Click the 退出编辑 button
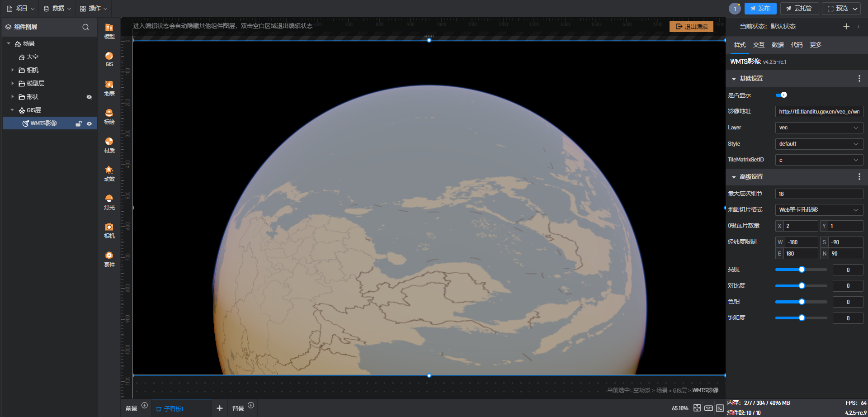This screenshot has height=417, width=868. point(691,27)
